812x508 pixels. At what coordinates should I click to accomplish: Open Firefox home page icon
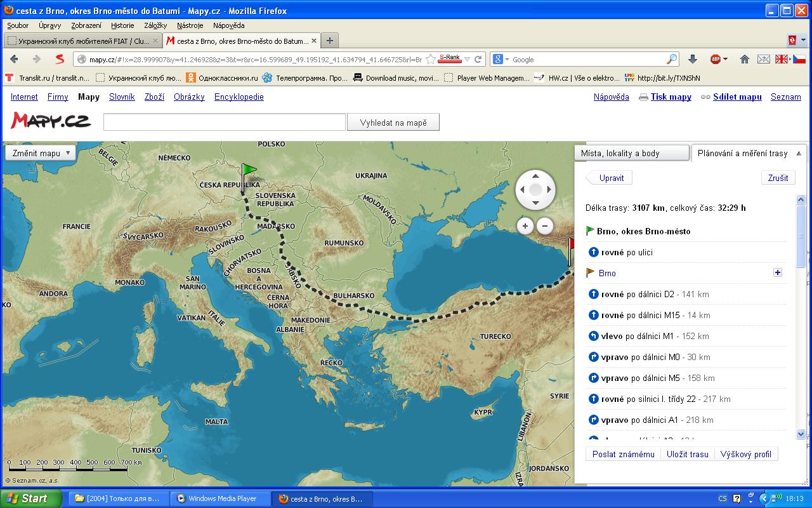(745, 59)
